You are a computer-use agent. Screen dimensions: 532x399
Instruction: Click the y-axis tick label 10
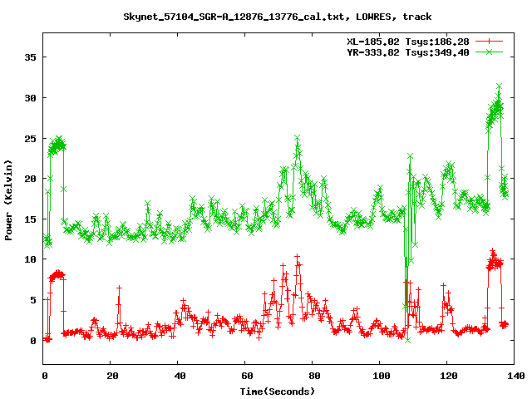click(30, 259)
